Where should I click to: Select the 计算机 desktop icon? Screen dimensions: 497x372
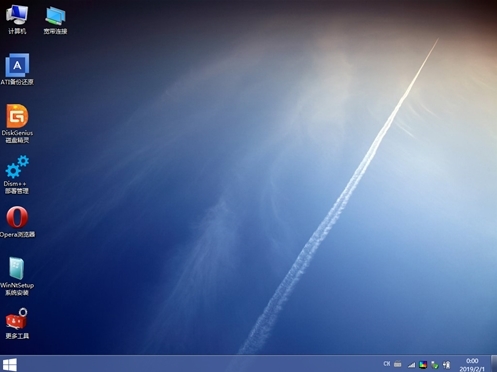[17, 19]
